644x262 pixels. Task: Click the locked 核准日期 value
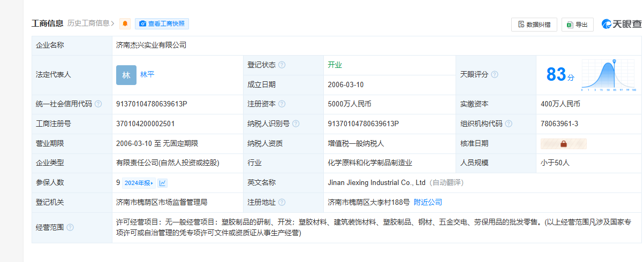[564, 143]
